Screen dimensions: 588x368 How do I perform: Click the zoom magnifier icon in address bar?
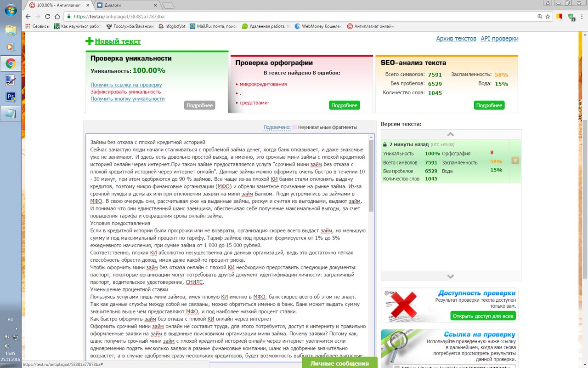[540, 17]
